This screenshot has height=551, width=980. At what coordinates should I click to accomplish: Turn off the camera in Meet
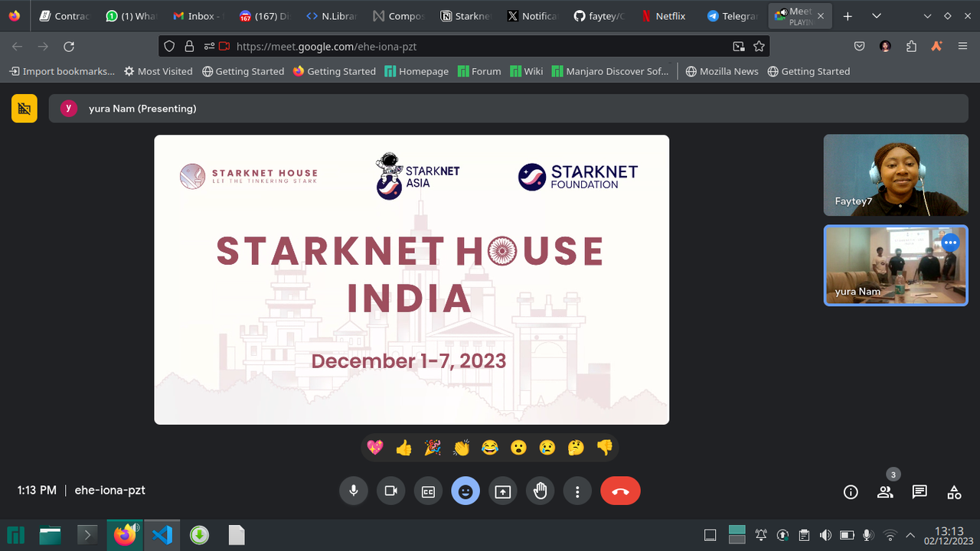[x=391, y=491]
